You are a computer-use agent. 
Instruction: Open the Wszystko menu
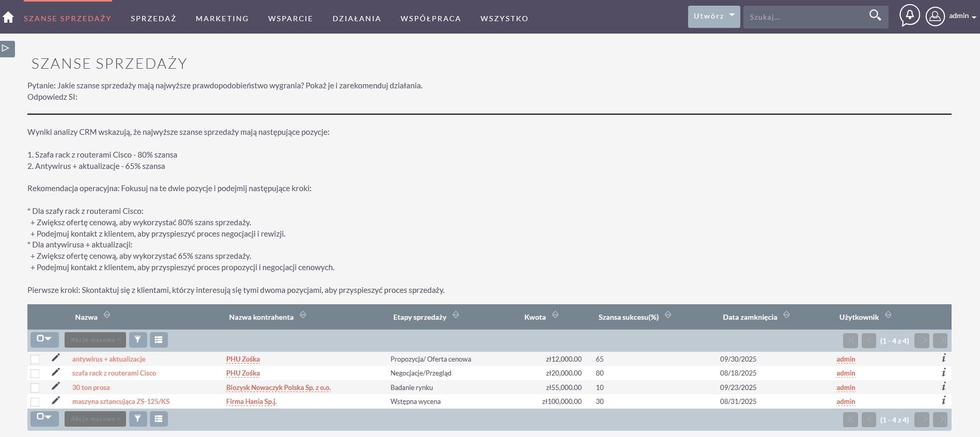(504, 19)
